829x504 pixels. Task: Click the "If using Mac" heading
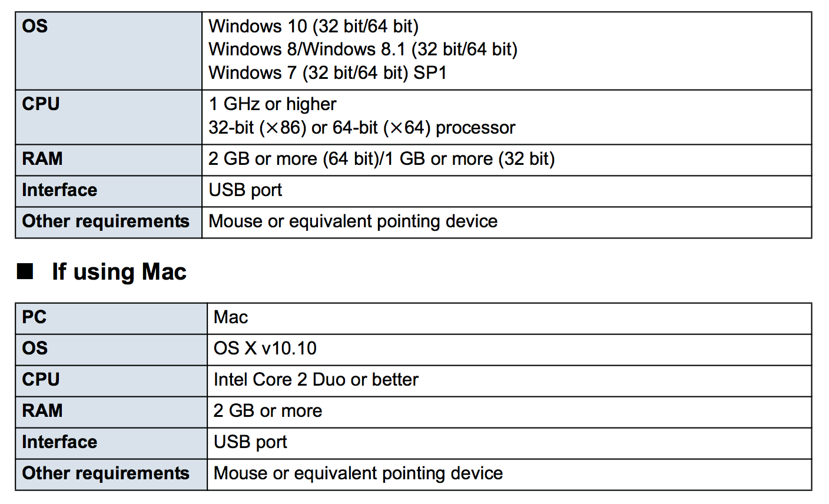tap(119, 272)
